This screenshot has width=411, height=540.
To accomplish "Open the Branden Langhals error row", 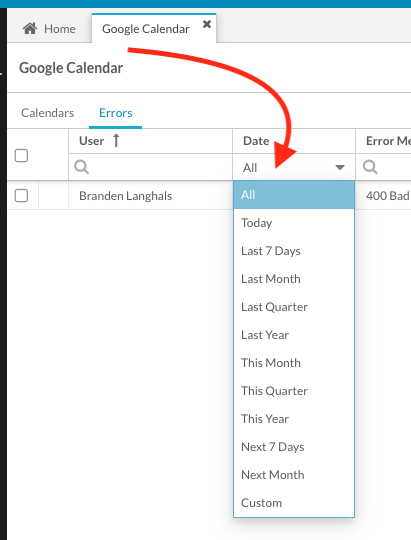I will (x=125, y=196).
